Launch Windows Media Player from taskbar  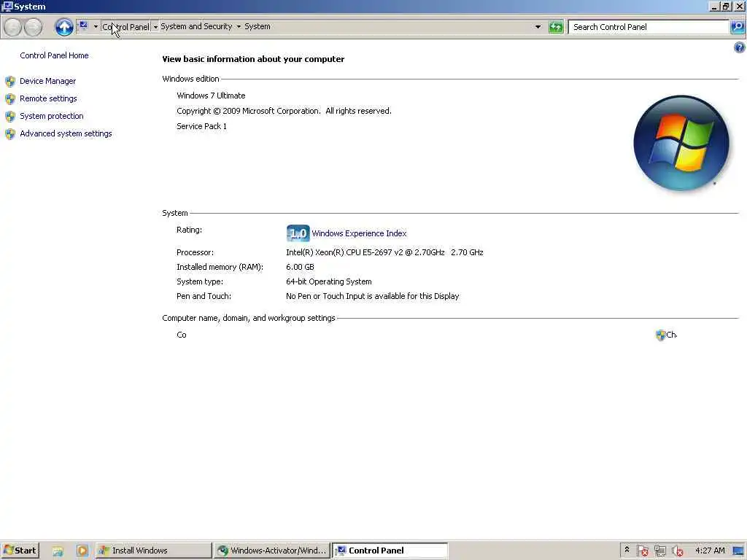(x=82, y=551)
